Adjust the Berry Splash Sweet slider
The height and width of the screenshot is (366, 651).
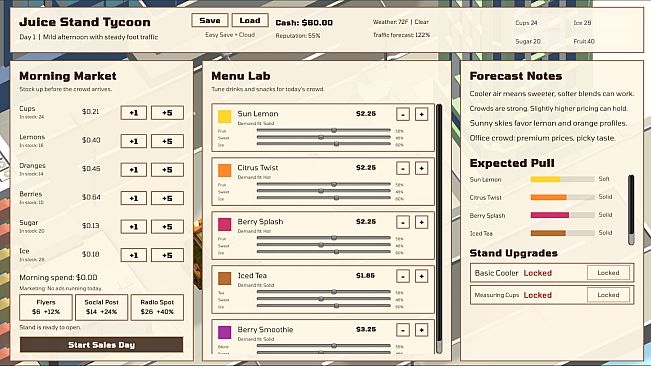point(324,245)
